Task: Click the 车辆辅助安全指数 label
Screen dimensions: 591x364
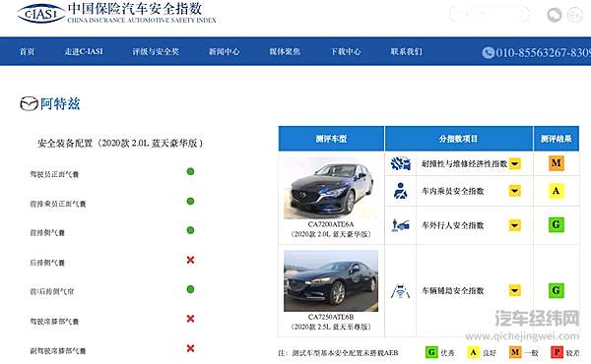Action: click(x=453, y=291)
